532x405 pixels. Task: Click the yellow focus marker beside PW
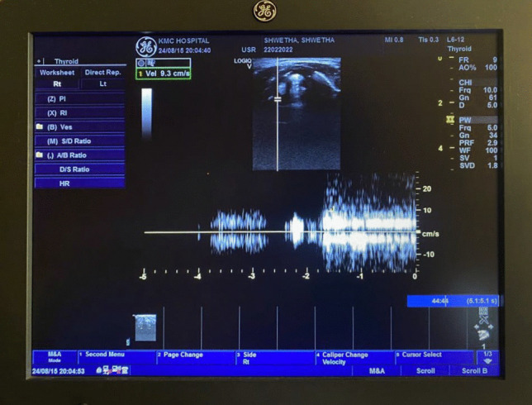(449, 119)
